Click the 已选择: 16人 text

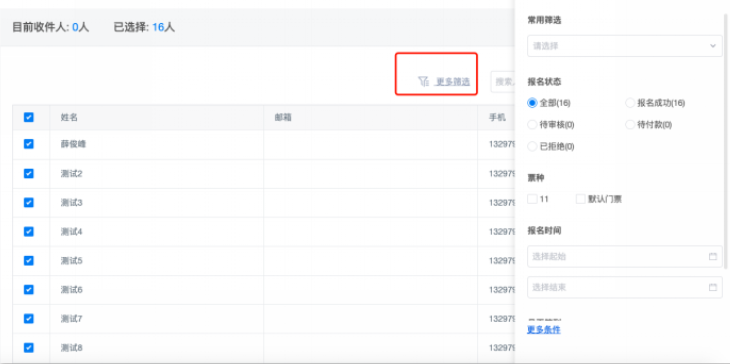[144, 27]
